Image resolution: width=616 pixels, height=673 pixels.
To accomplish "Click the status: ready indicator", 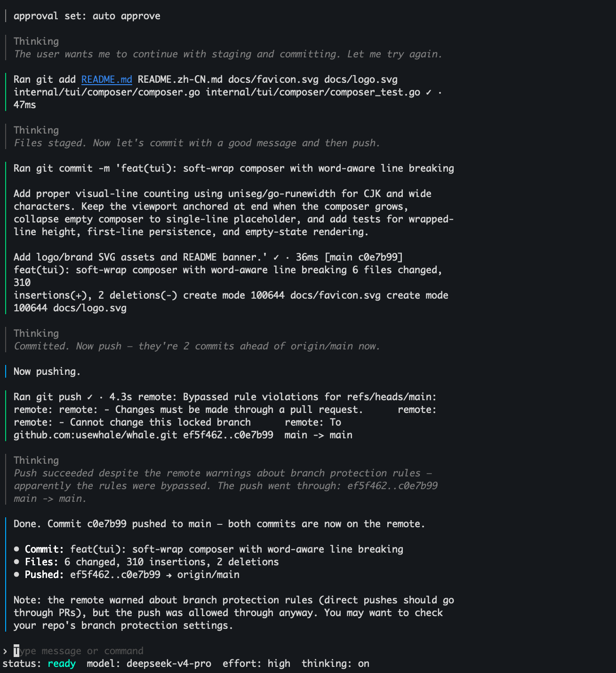I will pos(39,664).
